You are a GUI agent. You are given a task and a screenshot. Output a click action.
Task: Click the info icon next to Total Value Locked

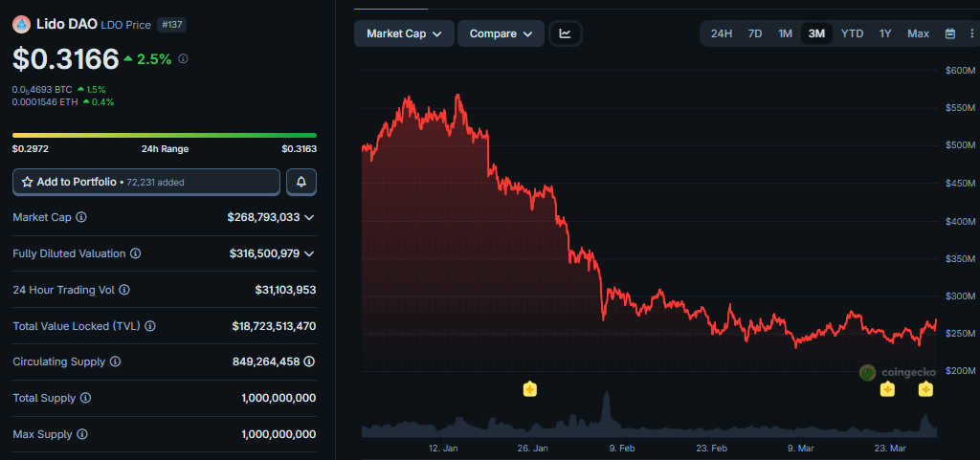[150, 326]
